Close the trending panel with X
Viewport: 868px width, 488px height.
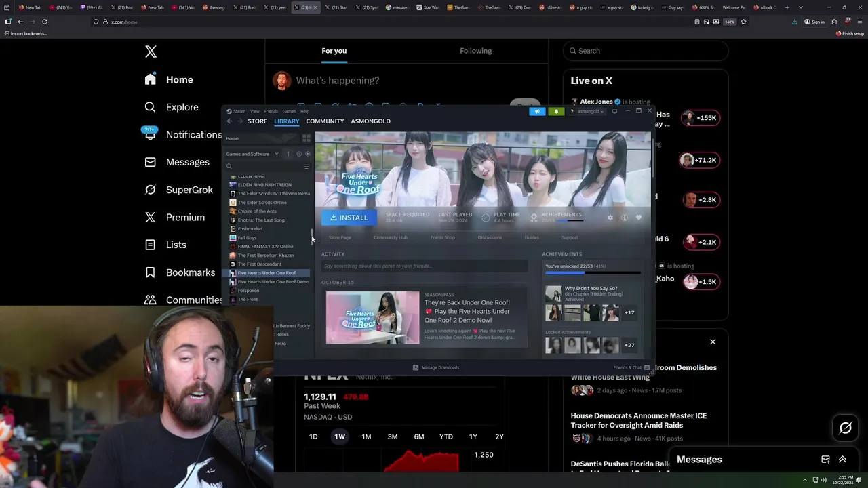[713, 342]
